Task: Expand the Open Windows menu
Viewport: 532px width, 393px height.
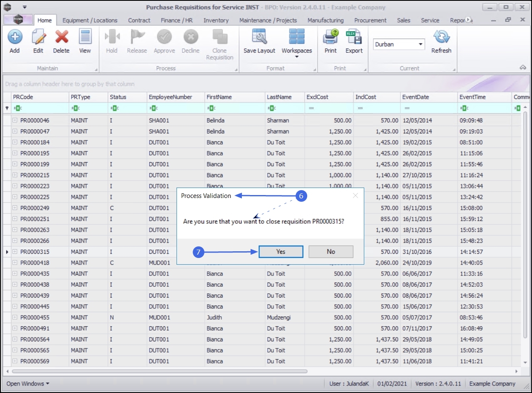Action: coord(28,383)
